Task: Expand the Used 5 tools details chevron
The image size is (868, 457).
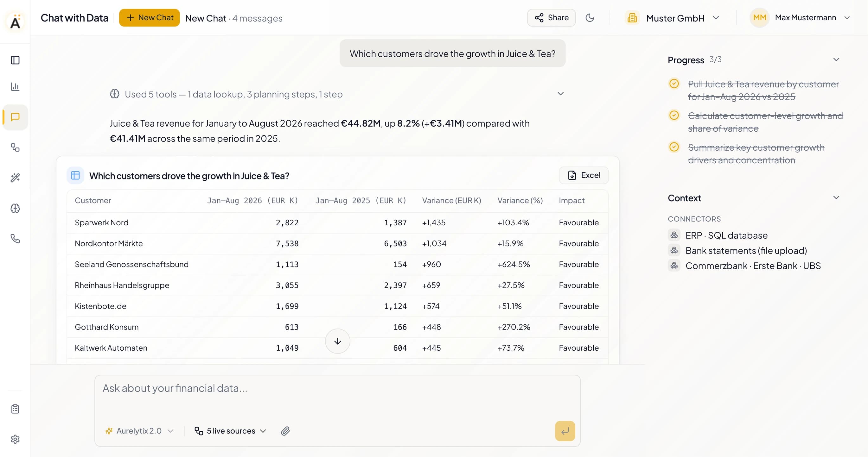Action: coord(560,94)
